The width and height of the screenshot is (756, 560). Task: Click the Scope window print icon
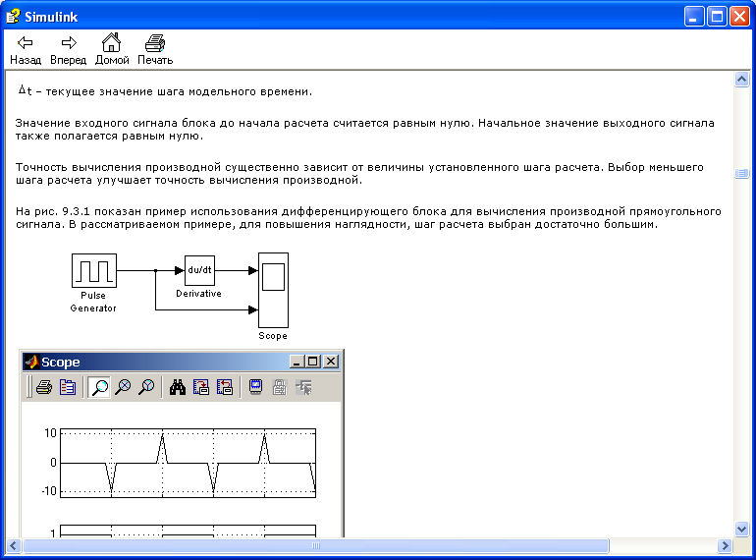[x=44, y=387]
